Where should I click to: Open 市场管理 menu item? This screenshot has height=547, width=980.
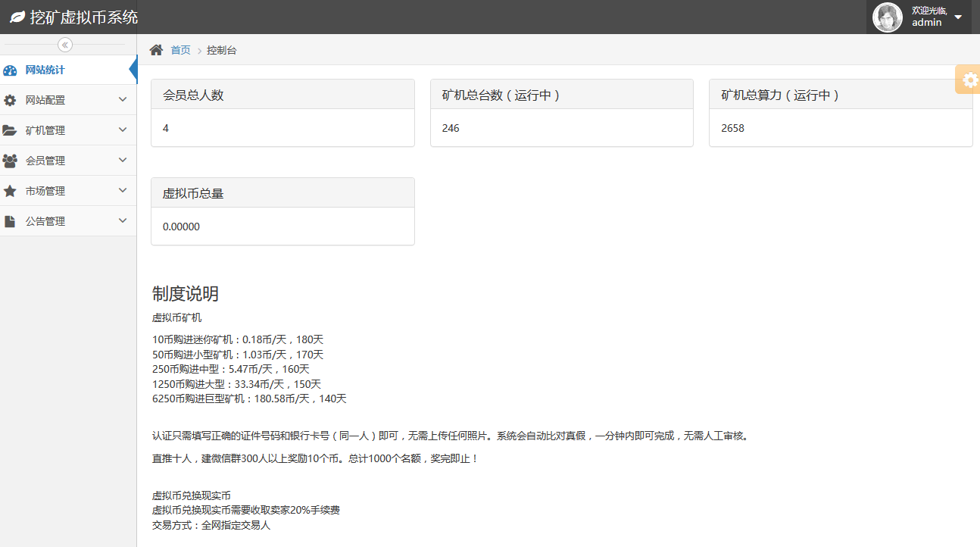45,191
